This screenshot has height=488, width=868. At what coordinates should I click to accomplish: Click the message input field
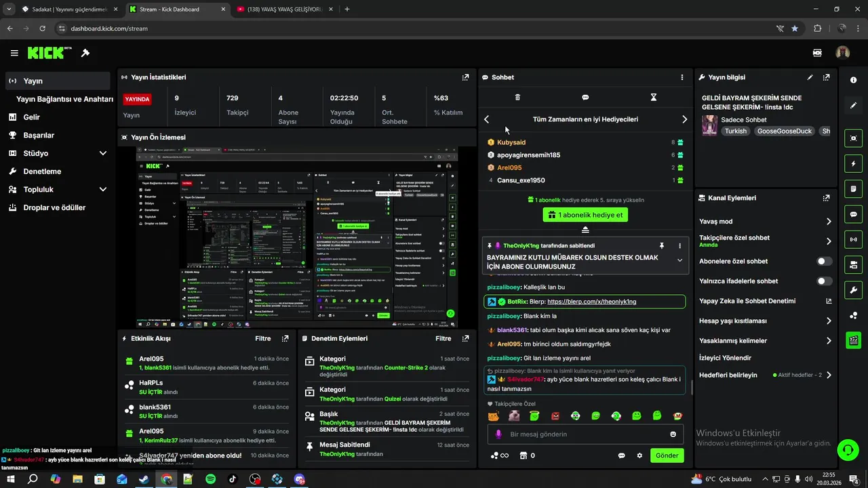pyautogui.click(x=585, y=434)
